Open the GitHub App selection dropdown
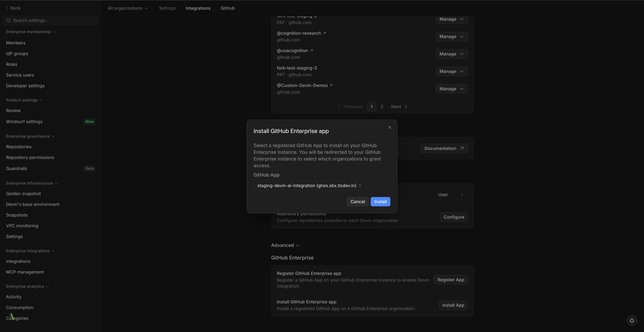Screen dimensions: 644x332 (309, 185)
